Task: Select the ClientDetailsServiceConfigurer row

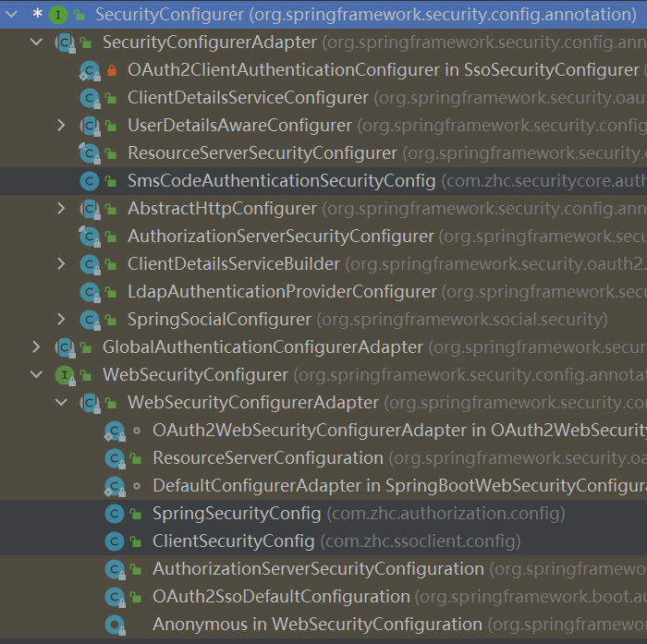Action: [x=323, y=98]
